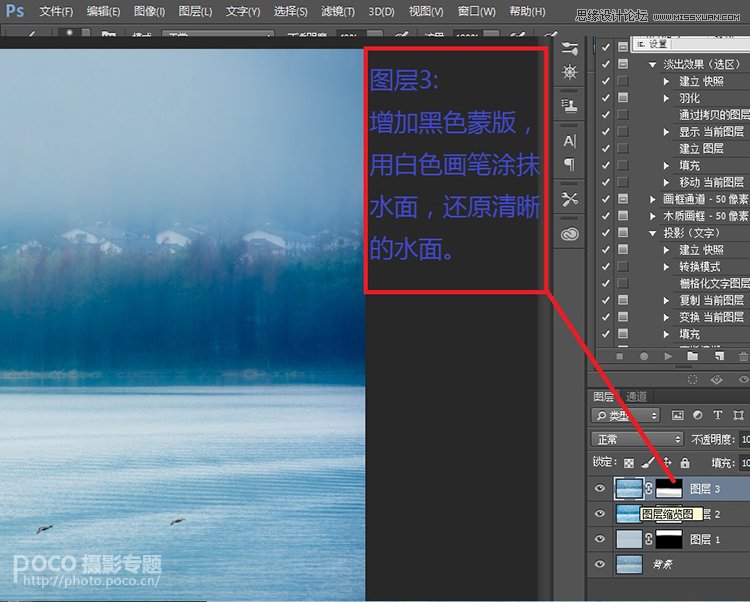Open the Character panel icon

point(569,141)
